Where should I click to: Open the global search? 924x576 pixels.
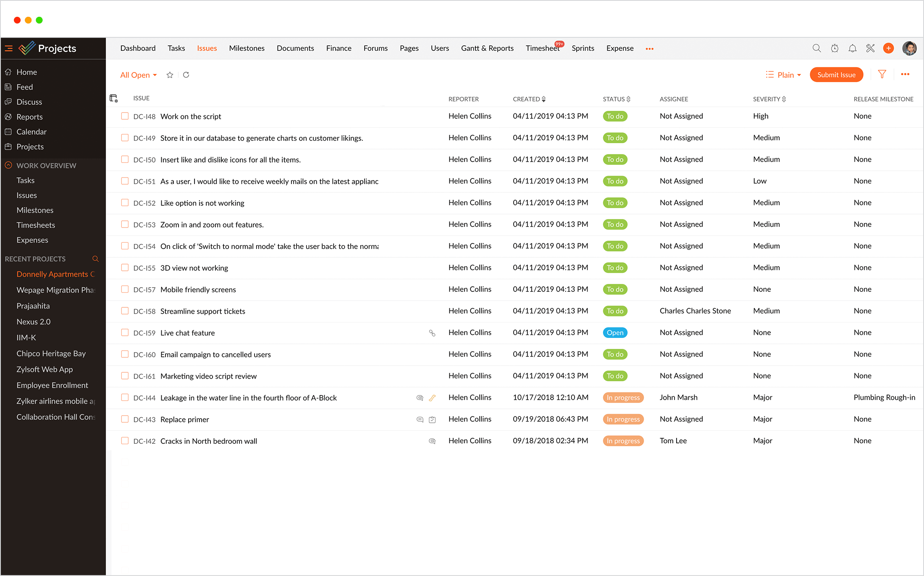point(816,48)
